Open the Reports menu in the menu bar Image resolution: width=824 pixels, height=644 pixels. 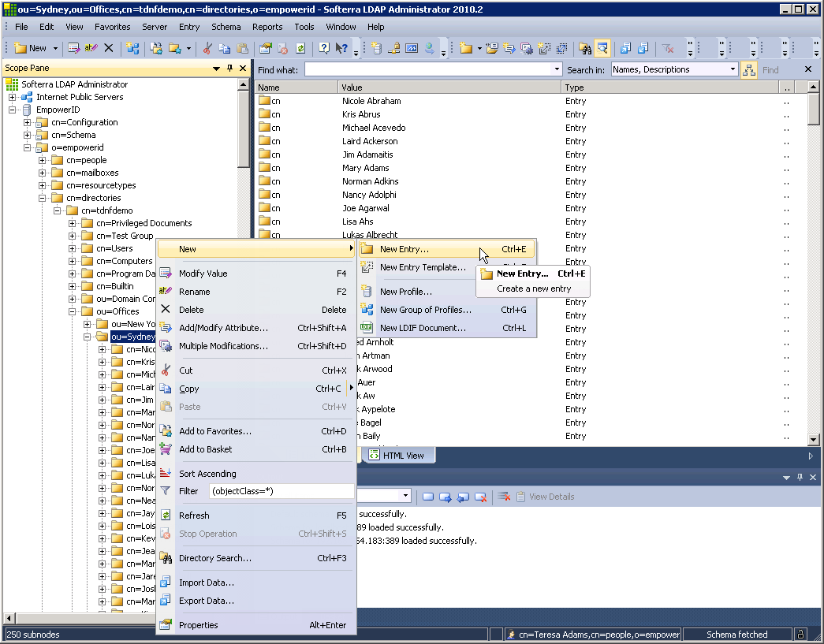click(x=267, y=27)
